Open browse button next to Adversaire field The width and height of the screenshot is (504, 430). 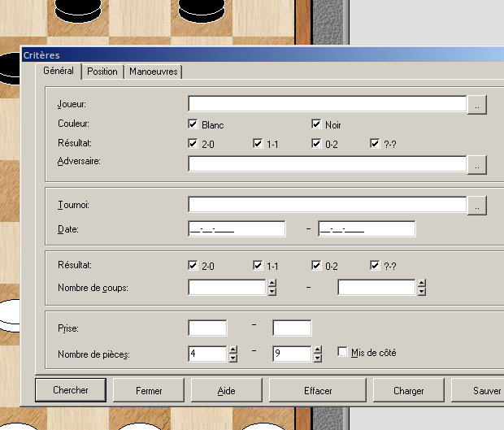[477, 165]
